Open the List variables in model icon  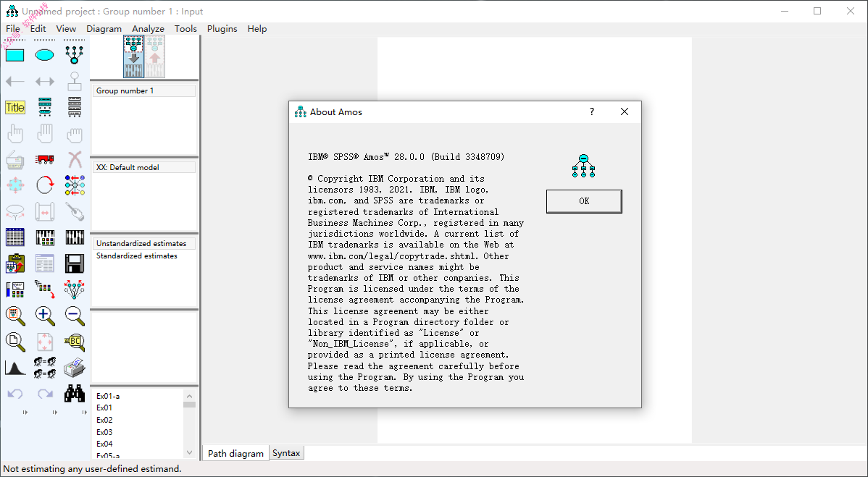click(x=45, y=106)
